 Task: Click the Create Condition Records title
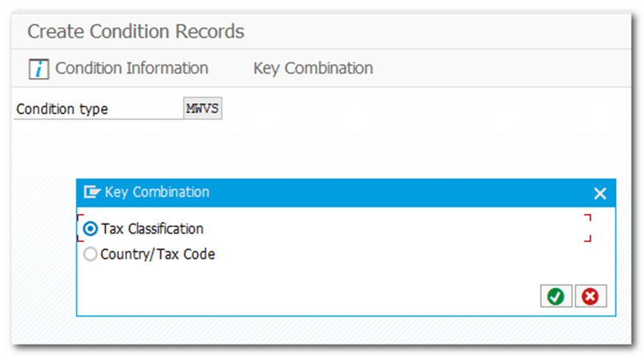tap(136, 32)
